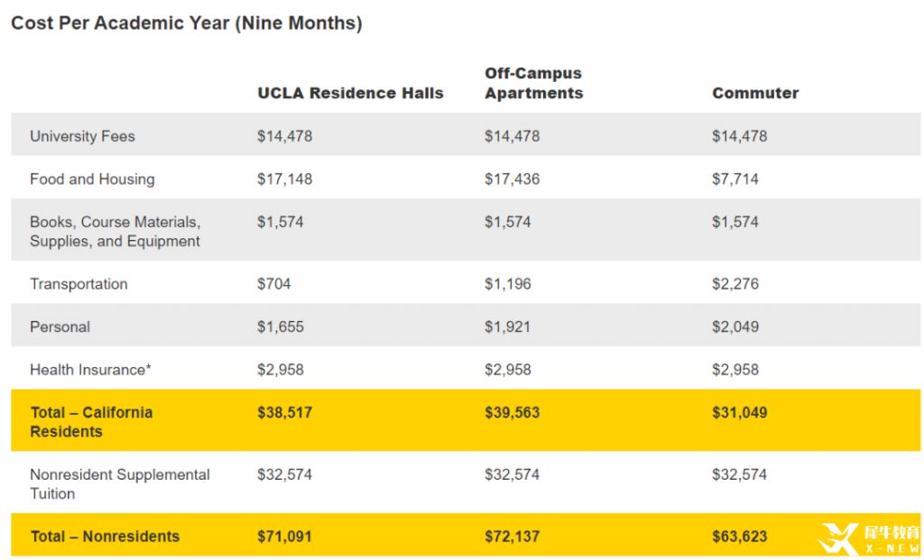The image size is (924, 560).
Task: Click the $2,049 Personal value
Action: click(735, 326)
